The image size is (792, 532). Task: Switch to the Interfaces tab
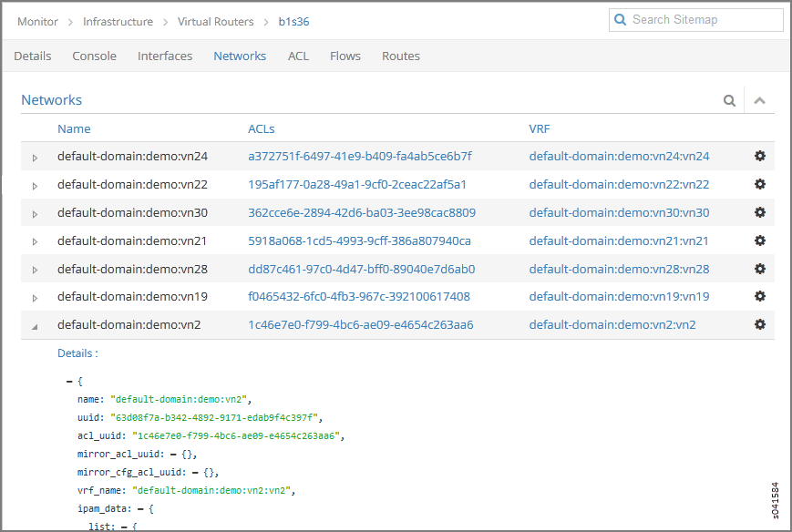(x=165, y=56)
